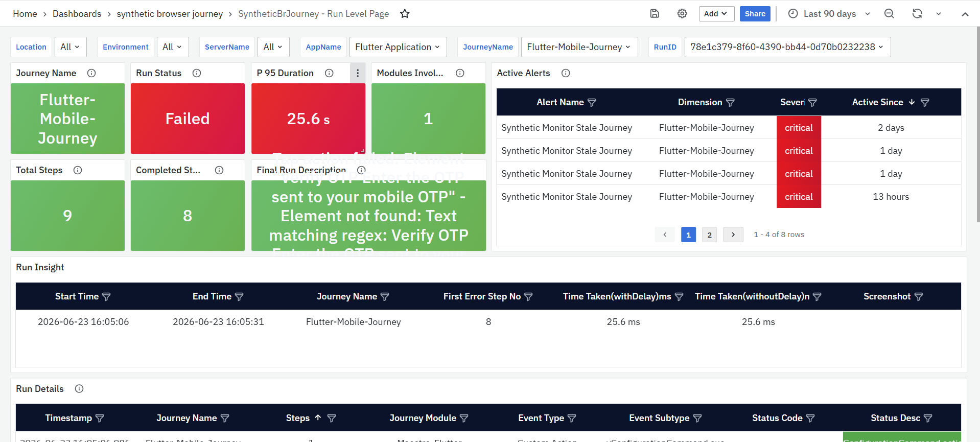Click the Share button

[x=755, y=14]
